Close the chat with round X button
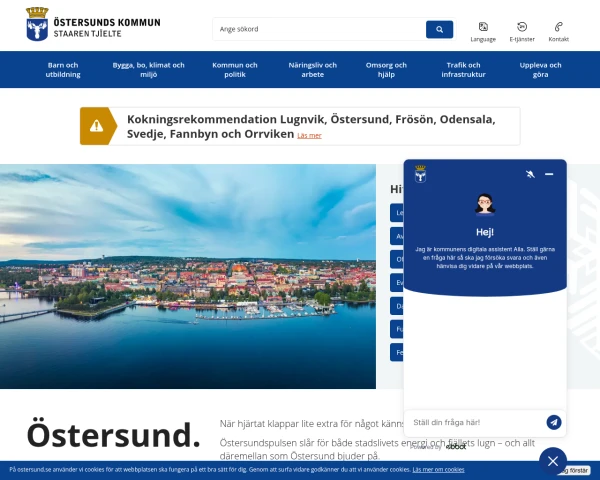600x480 pixels. click(553, 461)
